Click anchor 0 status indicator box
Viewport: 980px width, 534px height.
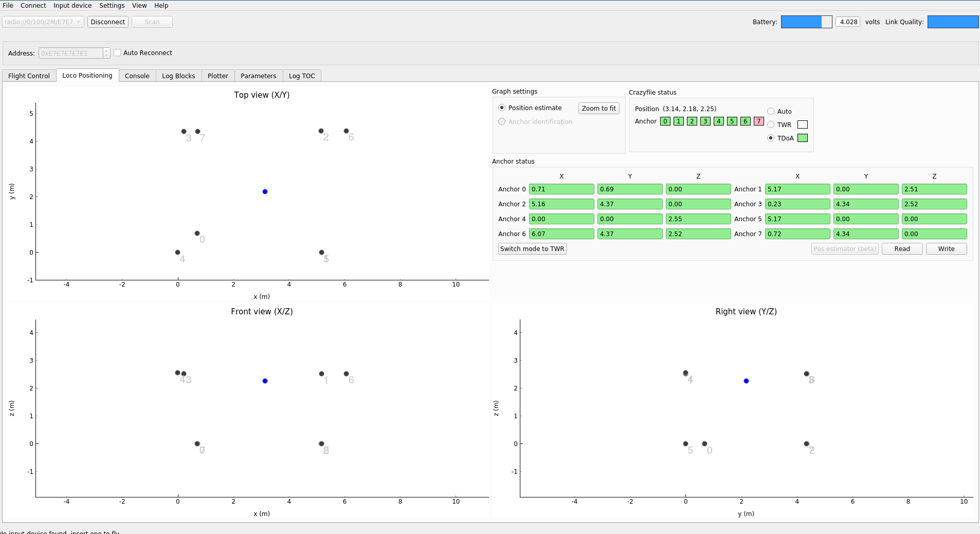[665, 121]
